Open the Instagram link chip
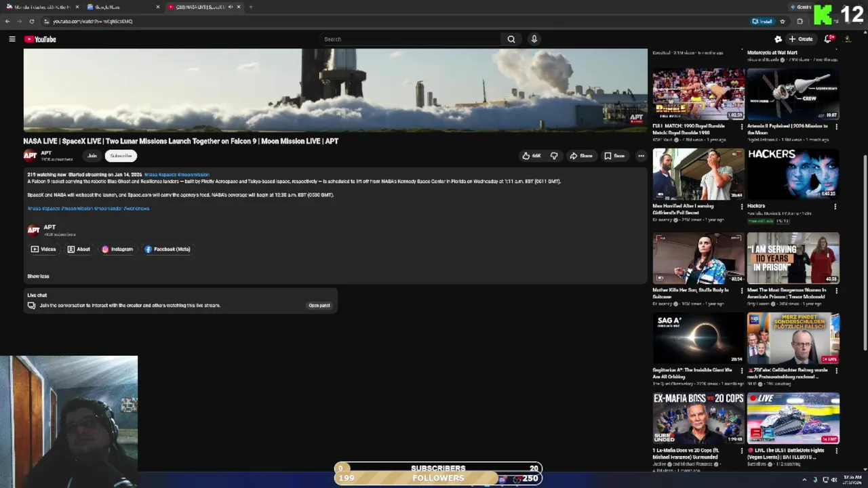 [118, 249]
